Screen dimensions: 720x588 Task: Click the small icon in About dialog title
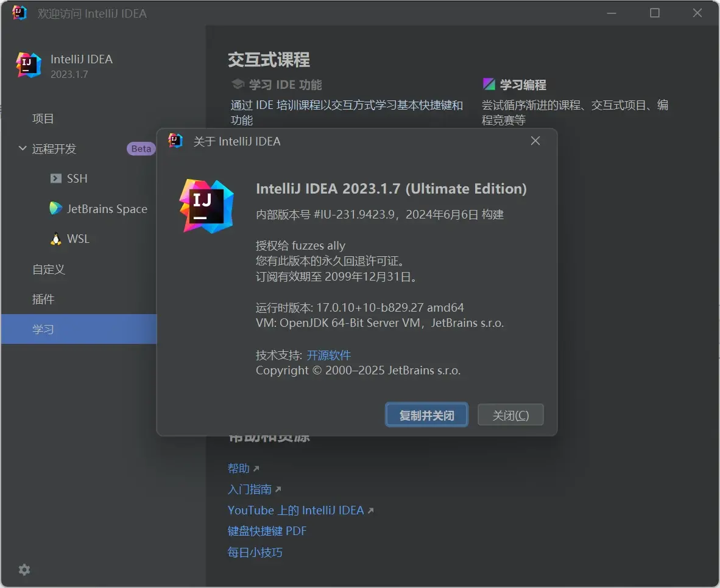tap(175, 141)
